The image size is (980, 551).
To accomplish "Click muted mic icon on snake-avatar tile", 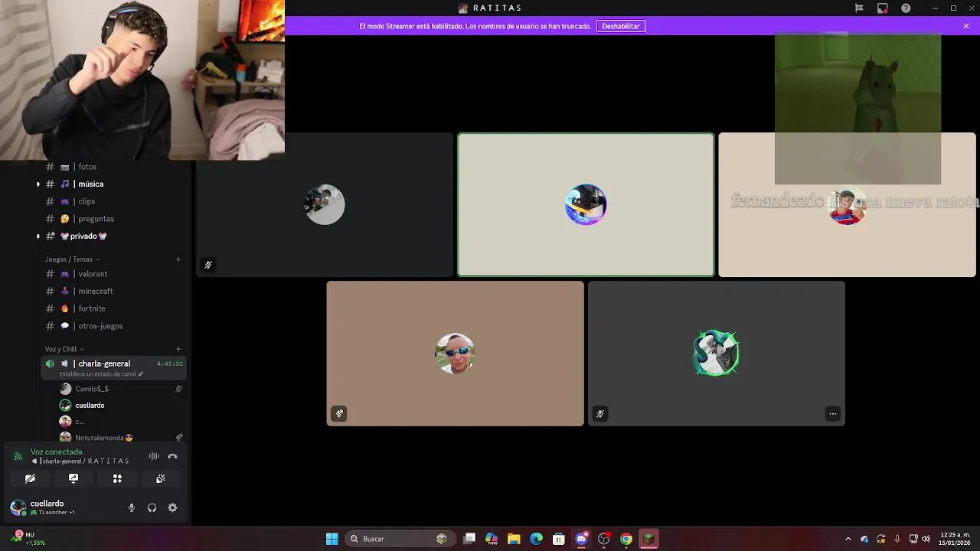I will (x=600, y=414).
